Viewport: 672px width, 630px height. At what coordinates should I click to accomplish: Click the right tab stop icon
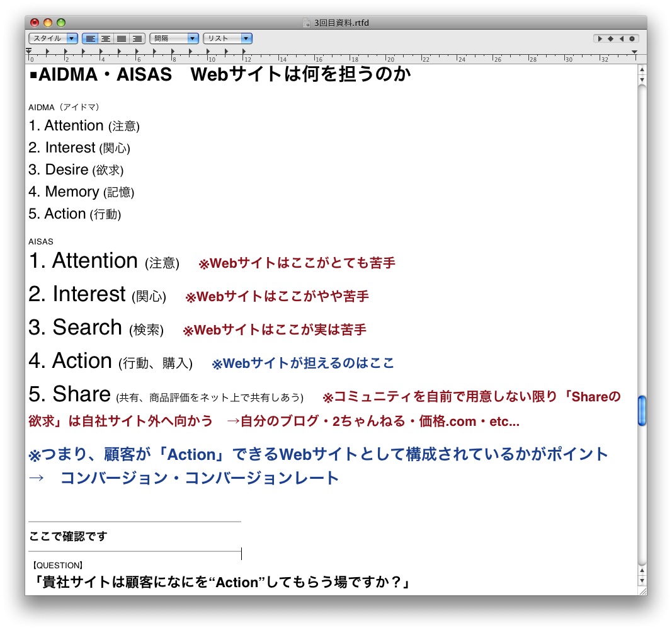coord(621,38)
